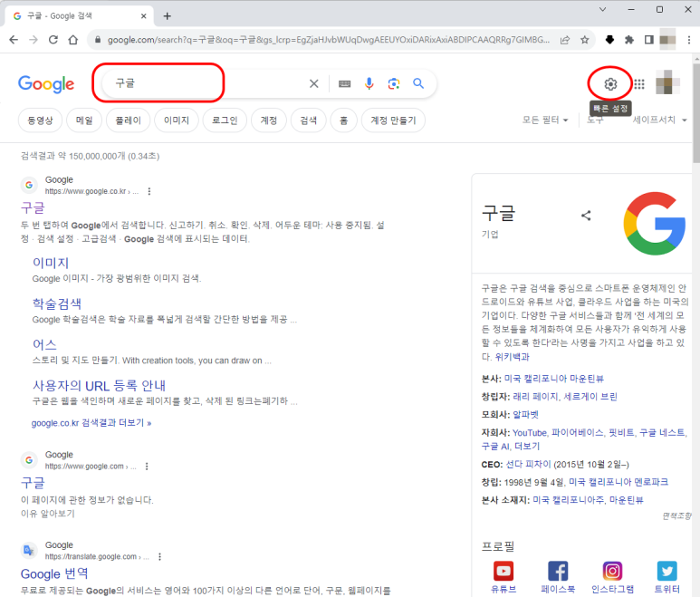This screenshot has width=700, height=597.
Task: Expand the 모든 필터 dropdown
Action: point(545,120)
